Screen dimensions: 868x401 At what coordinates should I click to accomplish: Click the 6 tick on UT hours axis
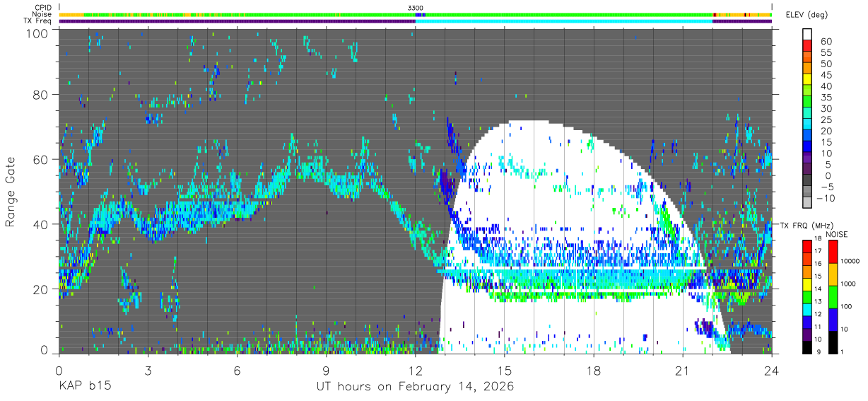237,371
